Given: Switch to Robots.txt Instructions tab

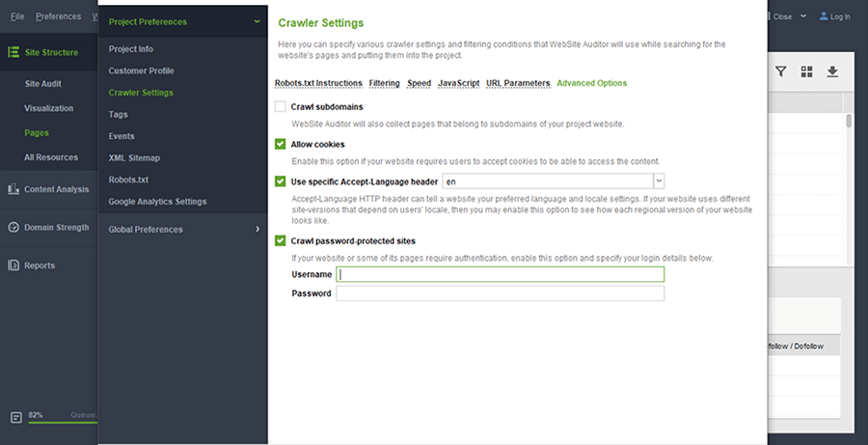Looking at the screenshot, I should (x=318, y=83).
